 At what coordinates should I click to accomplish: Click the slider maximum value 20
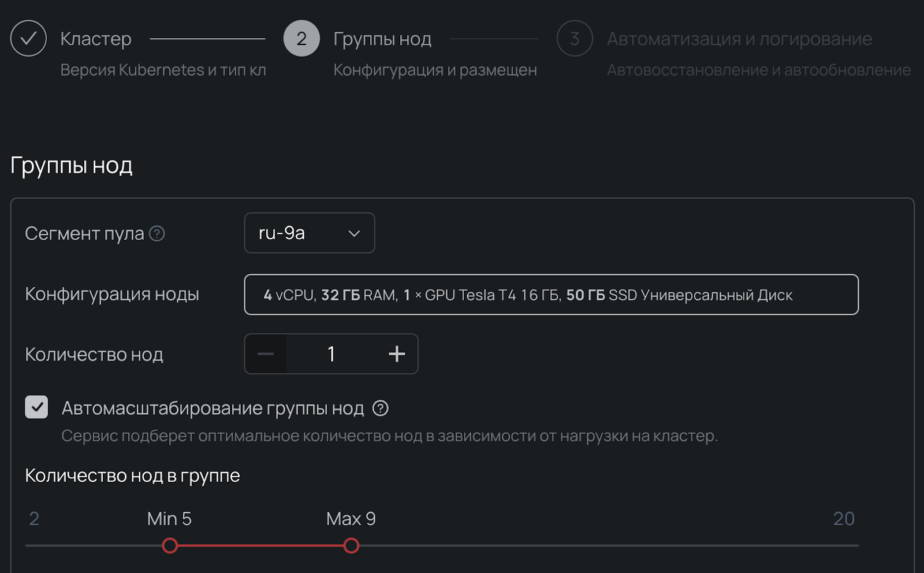pos(844,519)
